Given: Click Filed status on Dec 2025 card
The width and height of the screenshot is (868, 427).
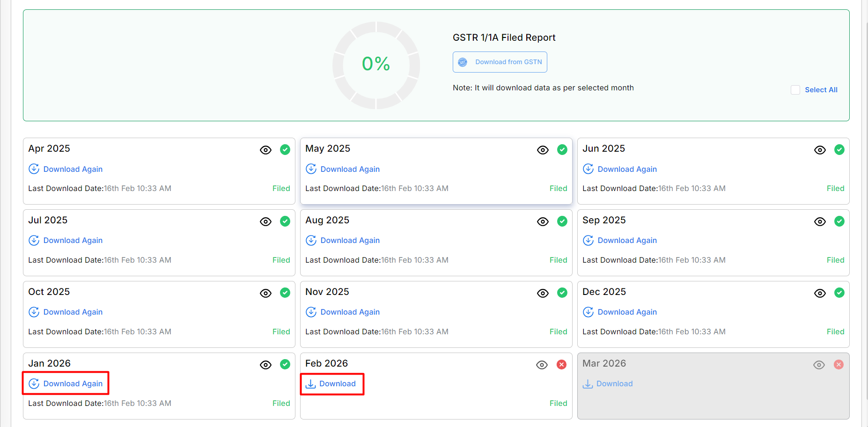Looking at the screenshot, I should [x=835, y=332].
